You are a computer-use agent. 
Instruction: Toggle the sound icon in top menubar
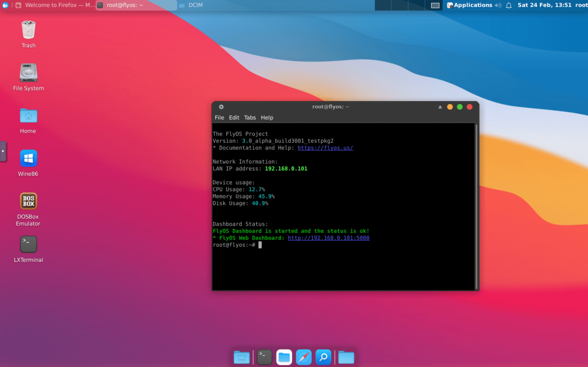[x=498, y=5]
